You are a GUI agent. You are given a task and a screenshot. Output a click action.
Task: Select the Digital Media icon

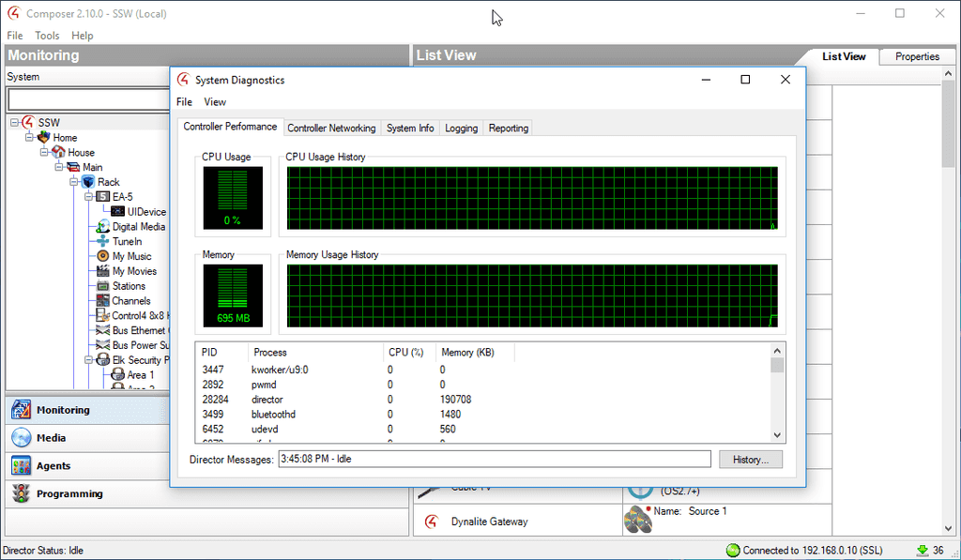coord(103,226)
